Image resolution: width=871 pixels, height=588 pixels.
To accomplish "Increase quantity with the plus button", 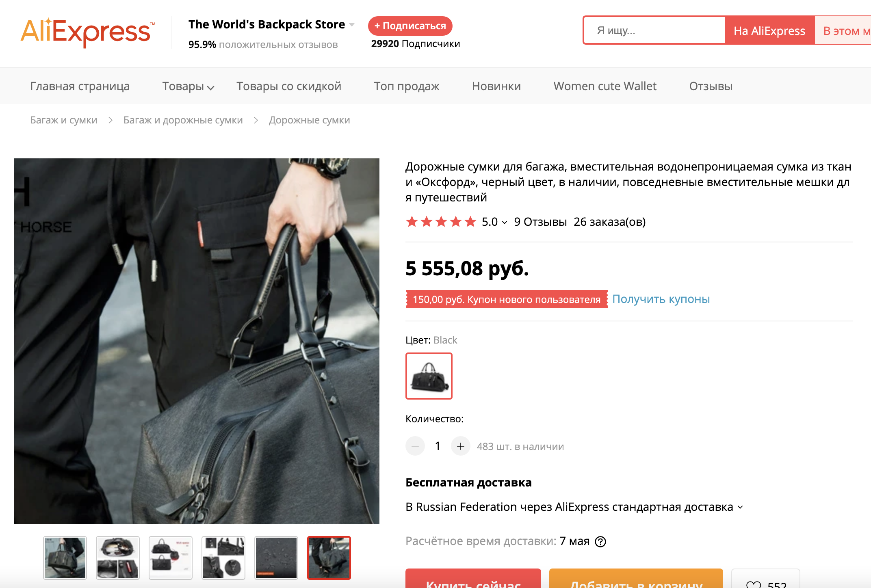I will coord(460,446).
